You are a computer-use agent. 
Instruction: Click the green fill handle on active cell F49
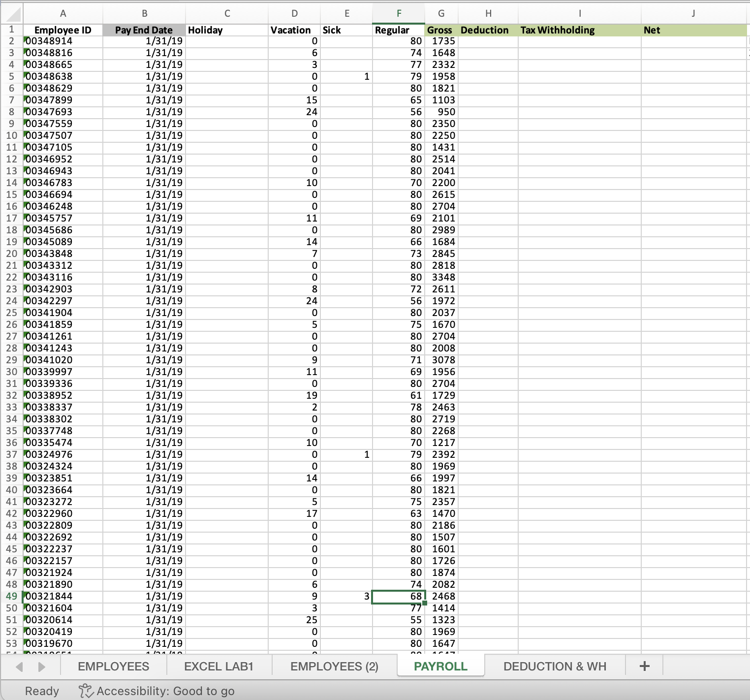pos(424,603)
